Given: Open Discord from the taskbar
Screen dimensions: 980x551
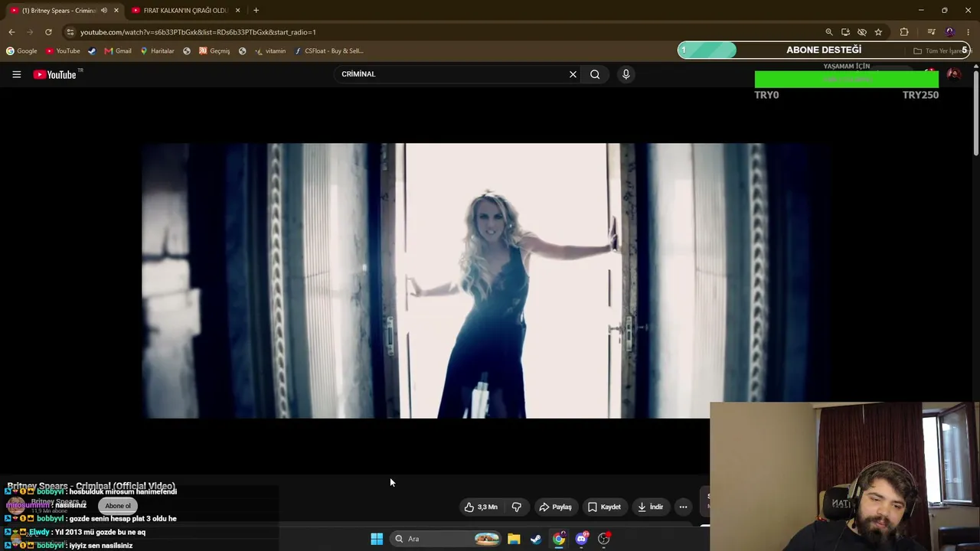Looking at the screenshot, I should click(581, 539).
